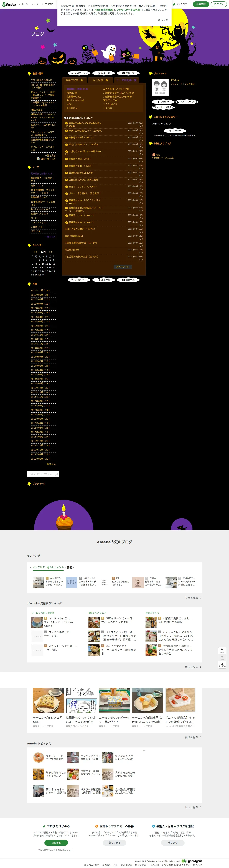
Task: Click the 画像一覧 button above the article list
Action: tap(128, 73)
